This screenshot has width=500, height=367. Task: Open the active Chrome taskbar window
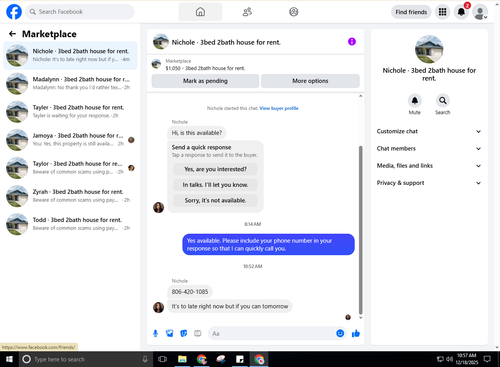coord(259,359)
